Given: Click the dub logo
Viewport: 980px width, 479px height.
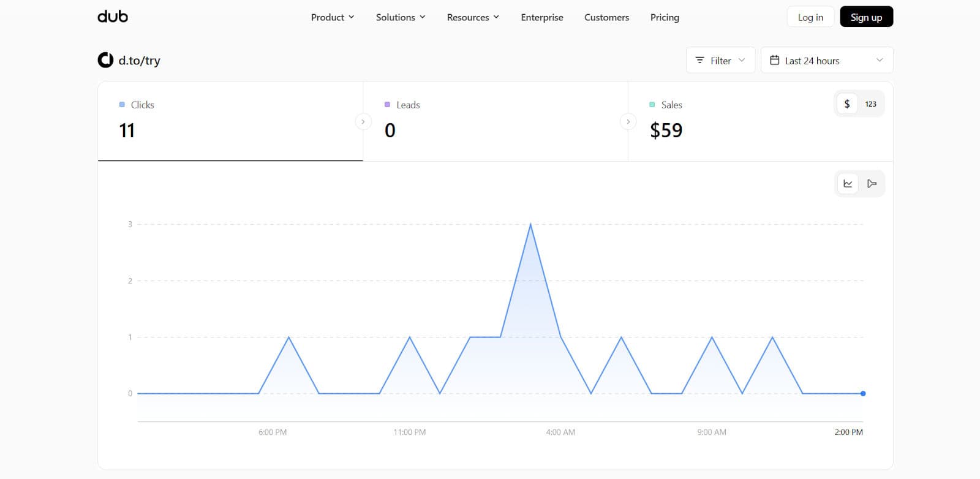Looking at the screenshot, I should (x=113, y=17).
